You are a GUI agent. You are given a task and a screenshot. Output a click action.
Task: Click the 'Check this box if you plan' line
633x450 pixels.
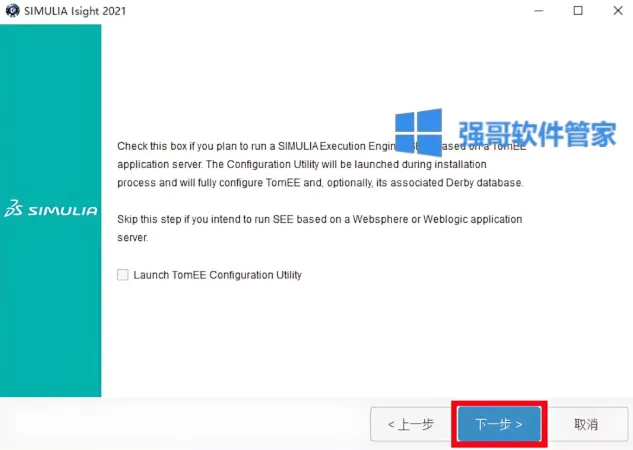tap(322, 146)
